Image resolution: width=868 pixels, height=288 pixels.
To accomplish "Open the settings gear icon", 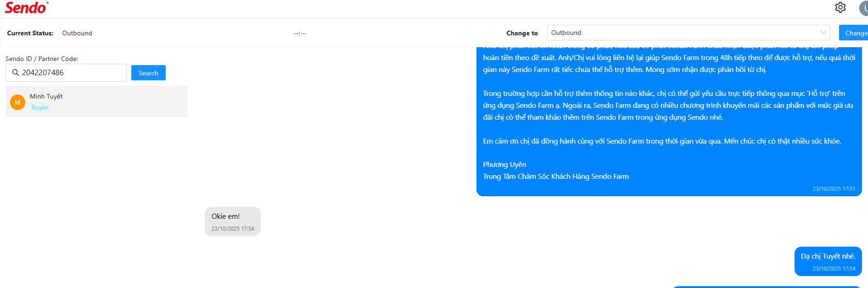I will pyautogui.click(x=840, y=7).
